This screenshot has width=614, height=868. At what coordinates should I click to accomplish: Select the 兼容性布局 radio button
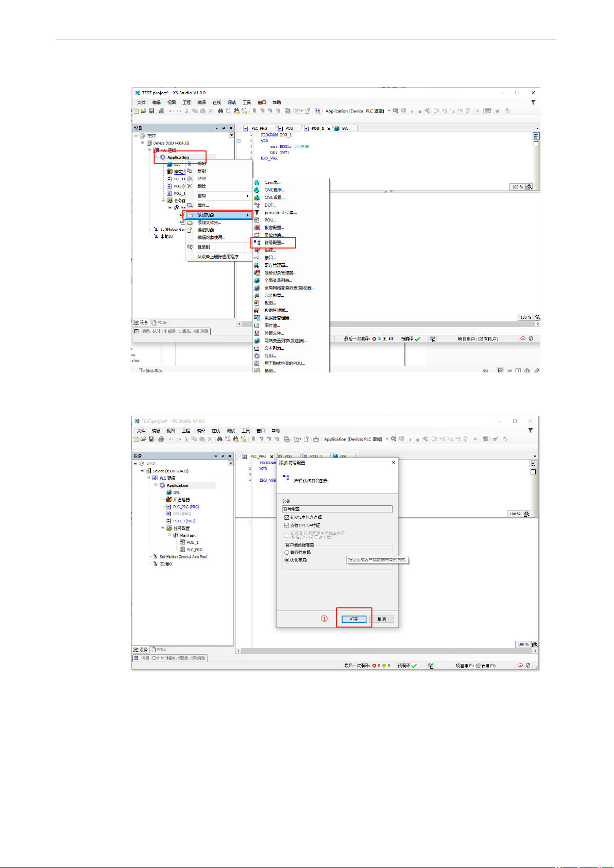coord(287,552)
